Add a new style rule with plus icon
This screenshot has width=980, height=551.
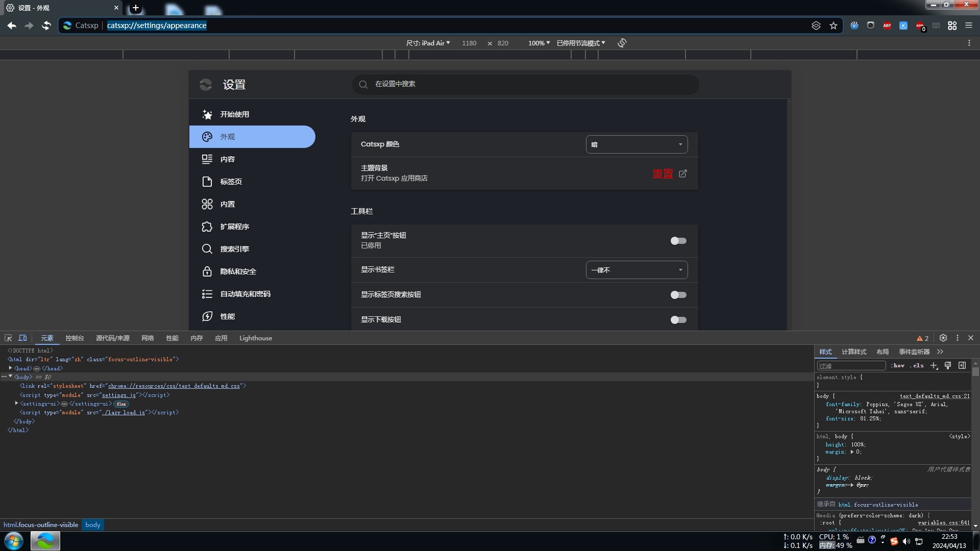pos(934,365)
